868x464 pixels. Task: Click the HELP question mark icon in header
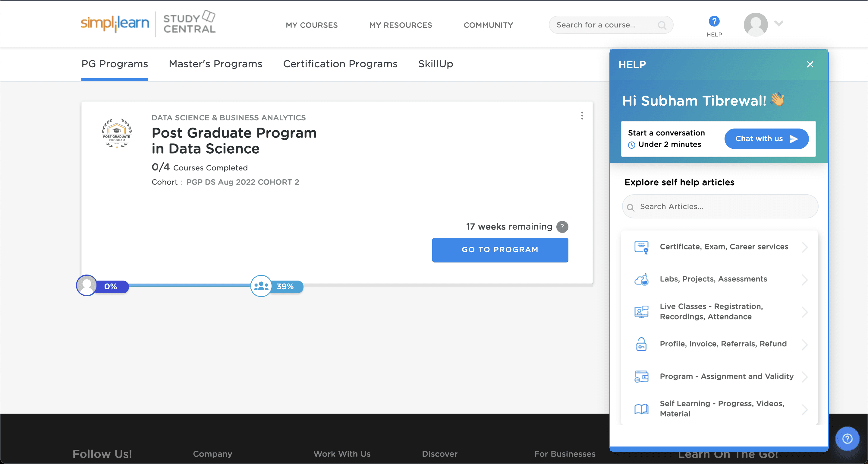point(714,22)
